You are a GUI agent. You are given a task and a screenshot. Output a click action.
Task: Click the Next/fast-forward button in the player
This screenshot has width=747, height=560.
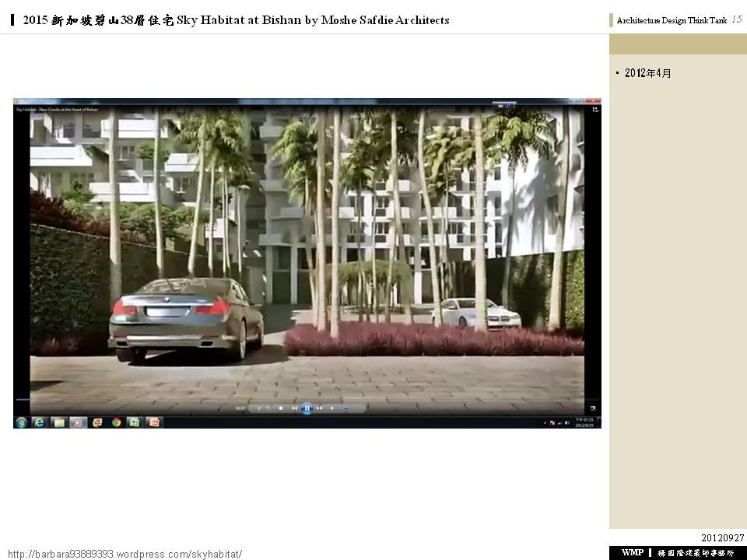(x=319, y=408)
